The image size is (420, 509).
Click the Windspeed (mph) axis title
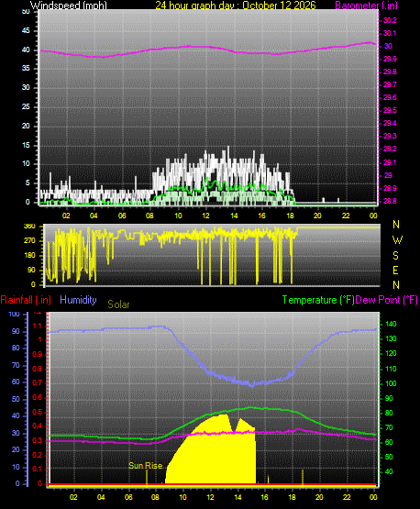(69, 6)
